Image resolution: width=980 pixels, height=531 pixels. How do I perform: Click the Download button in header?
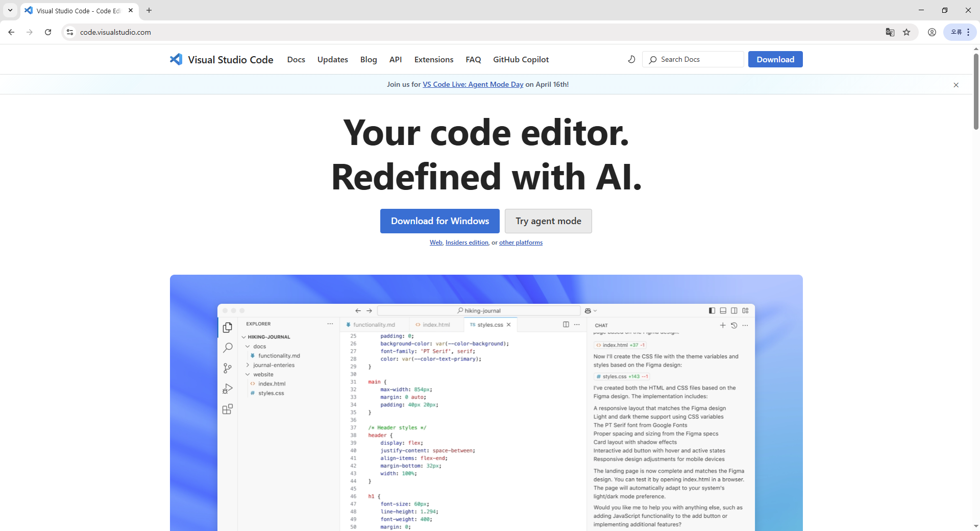(x=775, y=59)
